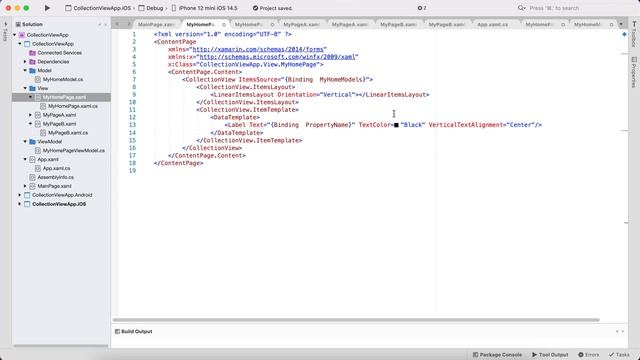Click the error count indicator in the status bar
This screenshot has height=360, width=640.
point(422,8)
